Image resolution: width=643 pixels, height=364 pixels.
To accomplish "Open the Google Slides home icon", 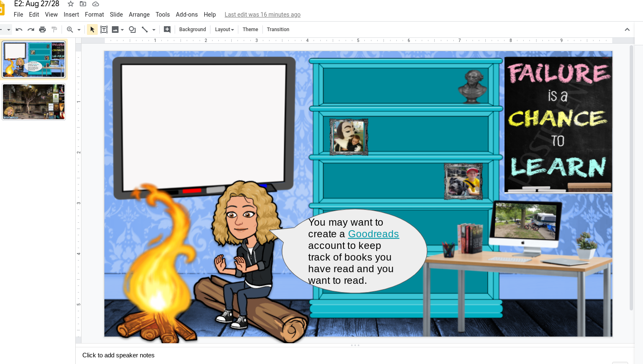I will [2, 8].
